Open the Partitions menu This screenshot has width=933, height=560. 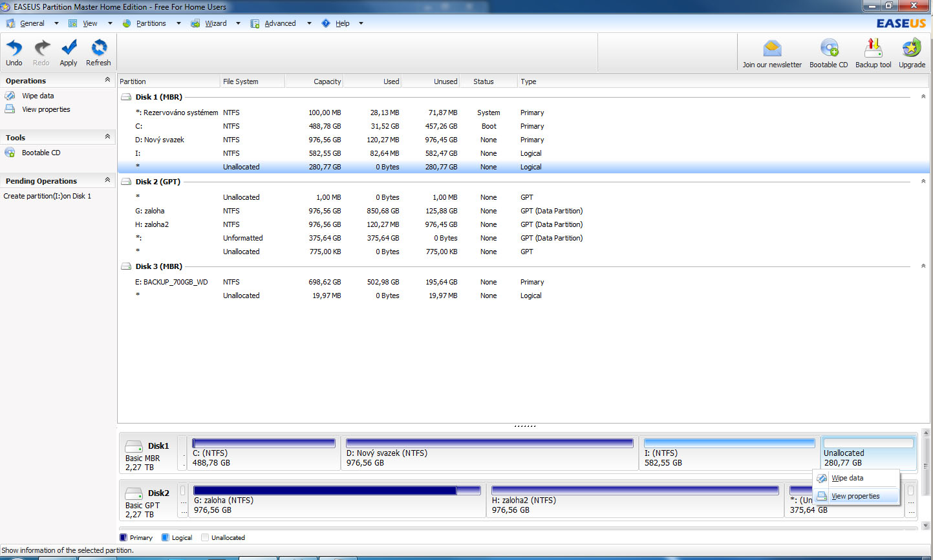(x=151, y=23)
